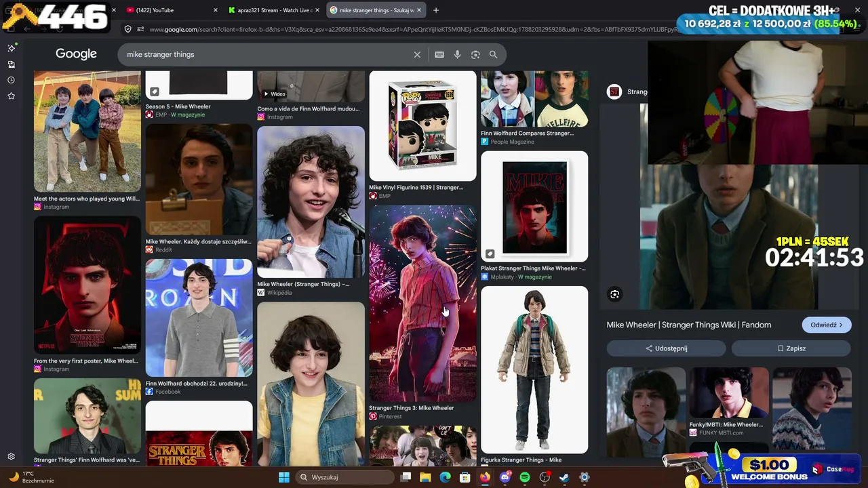Click the Google Lens button on preview image

pyautogui.click(x=614, y=294)
